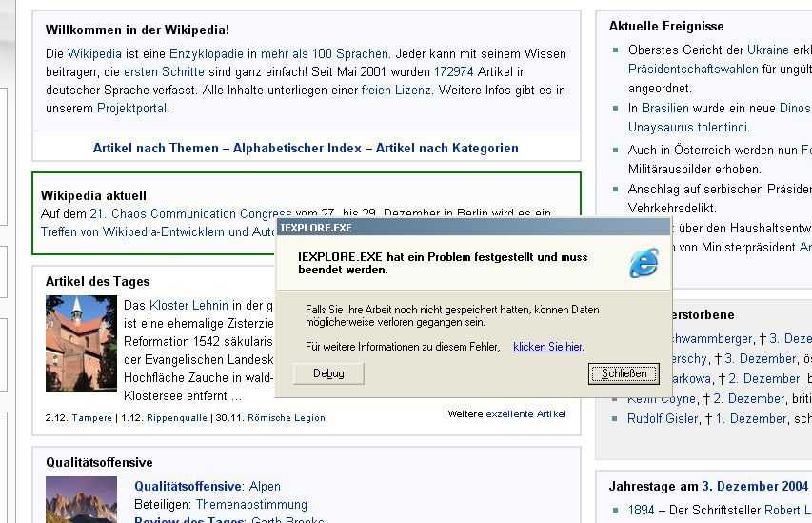Click the 'Willkommen in der Wikipedia!' heading
Screen dimensions: 812x523
(137, 30)
